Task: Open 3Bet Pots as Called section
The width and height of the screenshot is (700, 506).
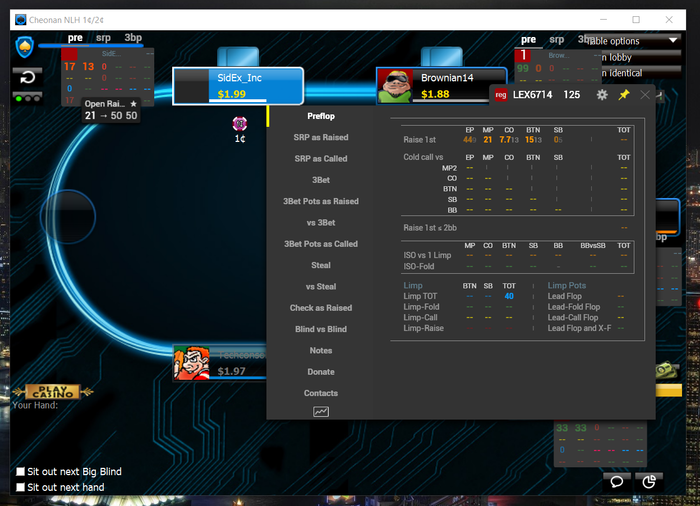Action: 321,244
